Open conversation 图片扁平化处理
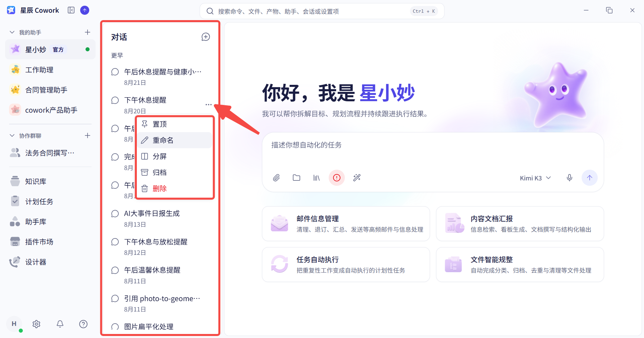Image resolution: width=644 pixels, height=338 pixels. pos(160,327)
